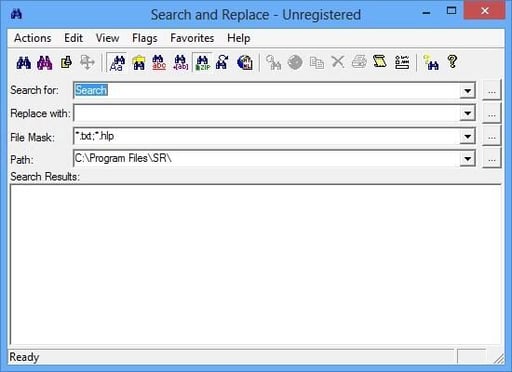
Task: Click the greyed-out copy pages icon
Action: [x=316, y=62]
